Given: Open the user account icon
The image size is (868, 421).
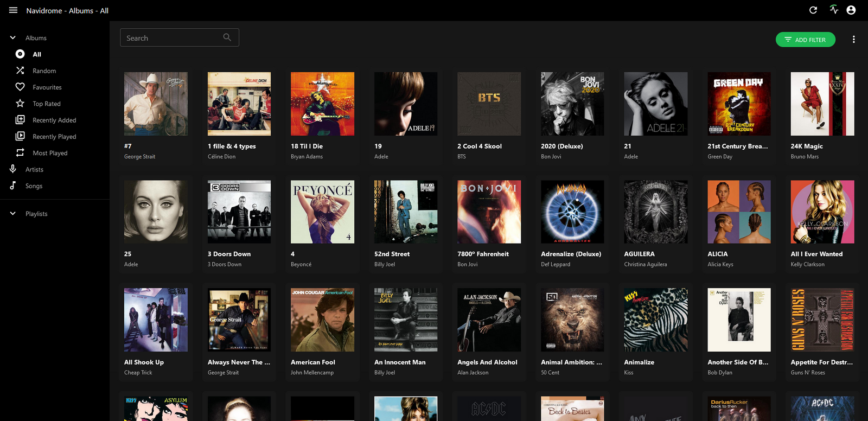Looking at the screenshot, I should point(851,10).
